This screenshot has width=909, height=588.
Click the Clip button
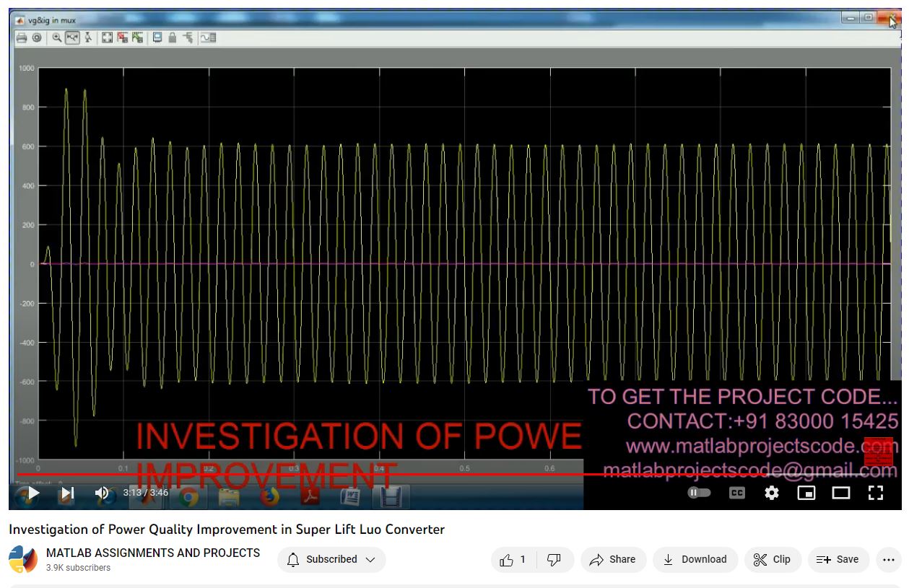[x=773, y=560]
